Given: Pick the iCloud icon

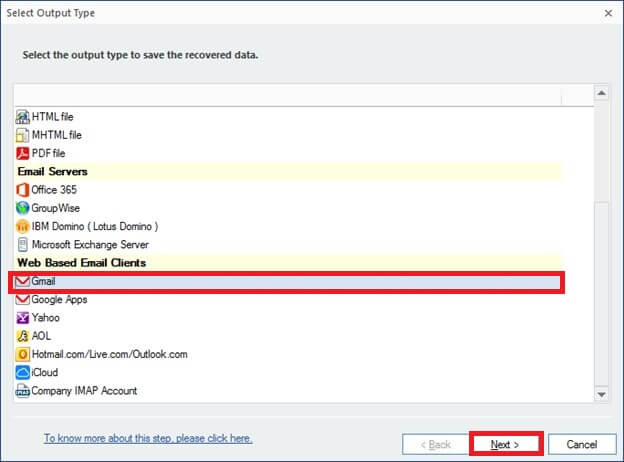Looking at the screenshot, I should point(22,372).
